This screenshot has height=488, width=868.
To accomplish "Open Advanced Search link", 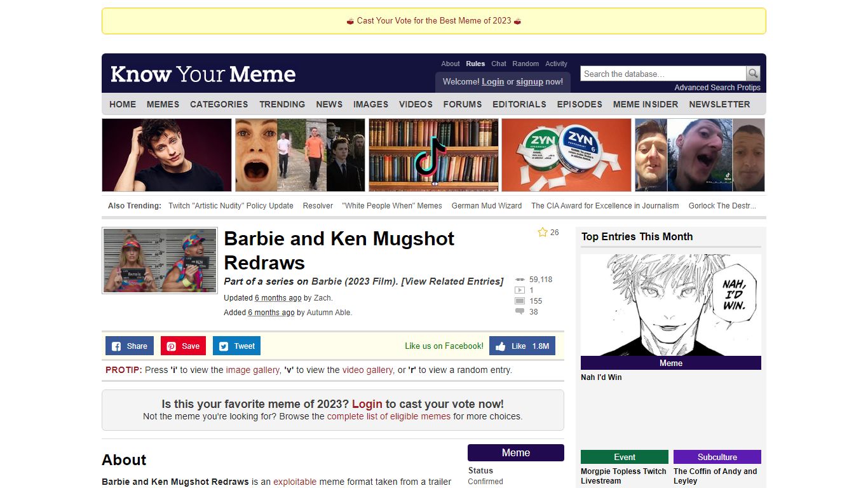I will (705, 88).
